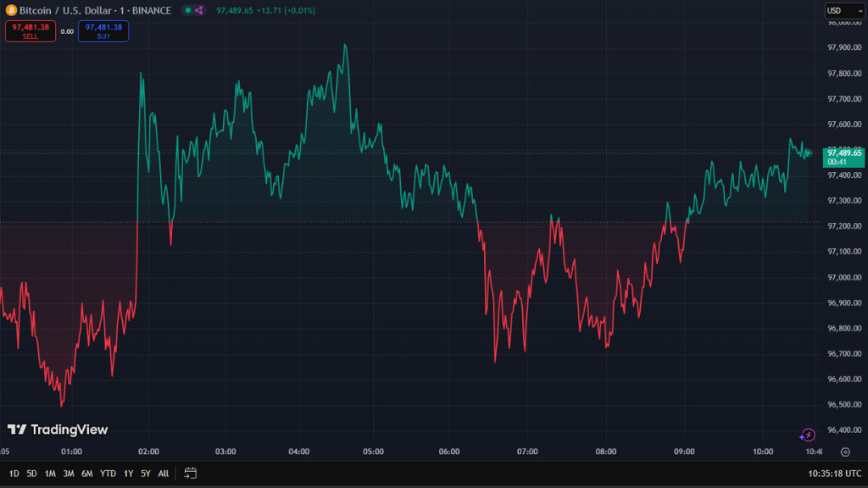Click the 06:00 time axis label
868x488 pixels.
(x=449, y=452)
